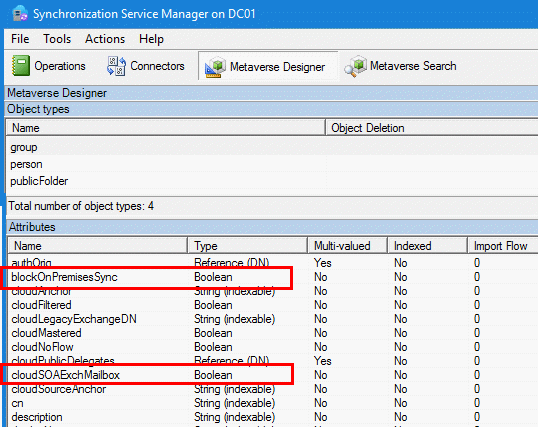Click the Synchronization Service Manager title bar icon

[20, 14]
